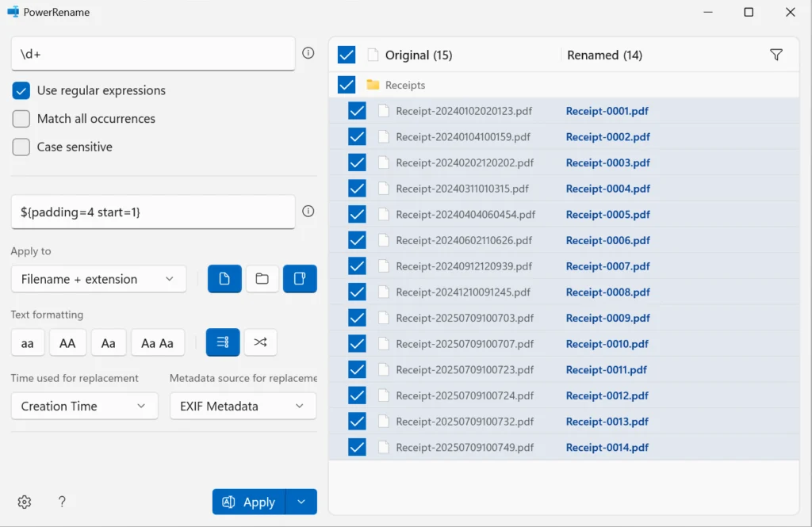Click the file icon beside Original header
This screenshot has height=527, width=812.
click(373, 55)
